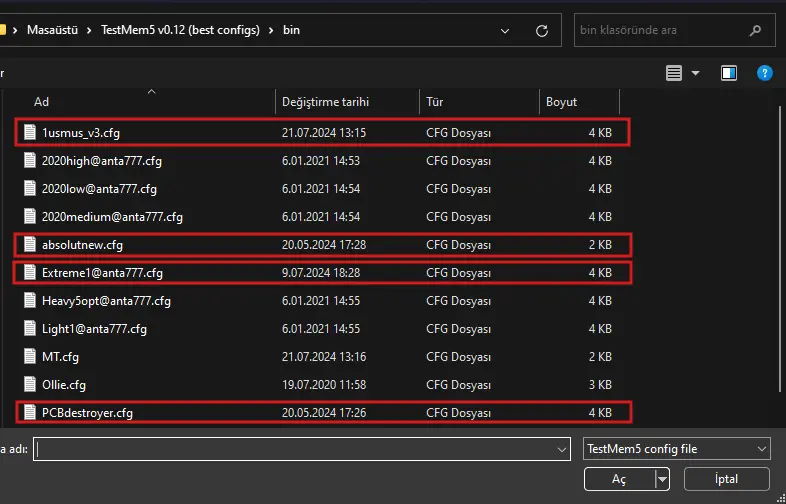786x504 pixels.
Task: Click the file icon of Ollie.cfg
Action: [30, 385]
